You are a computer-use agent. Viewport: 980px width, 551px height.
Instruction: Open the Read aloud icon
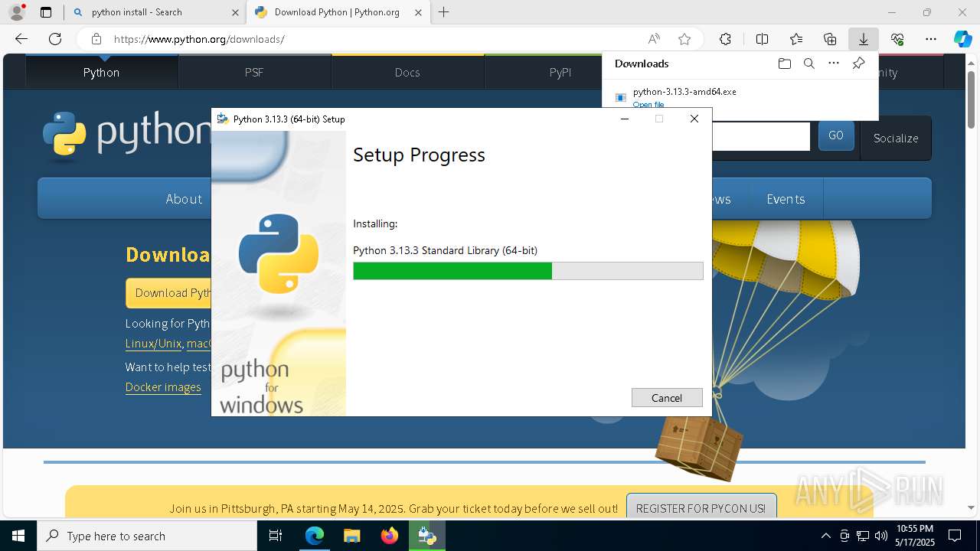(654, 39)
